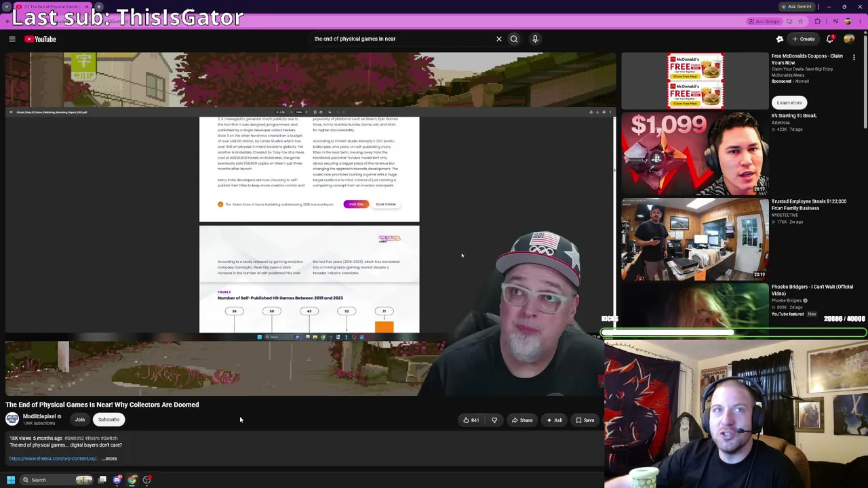Click the Windows taskbar Search box
Viewport: 868px width, 488px height.
(x=57, y=480)
